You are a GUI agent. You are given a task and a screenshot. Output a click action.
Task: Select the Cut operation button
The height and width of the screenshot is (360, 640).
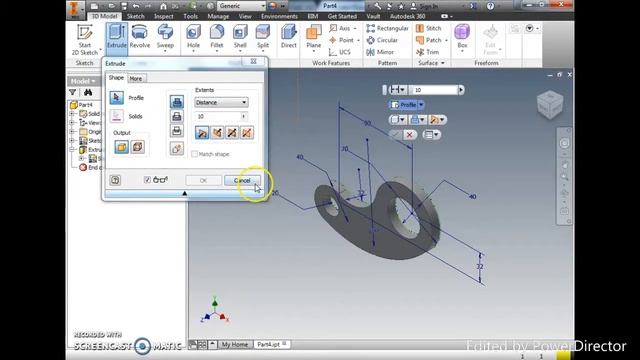click(177, 117)
